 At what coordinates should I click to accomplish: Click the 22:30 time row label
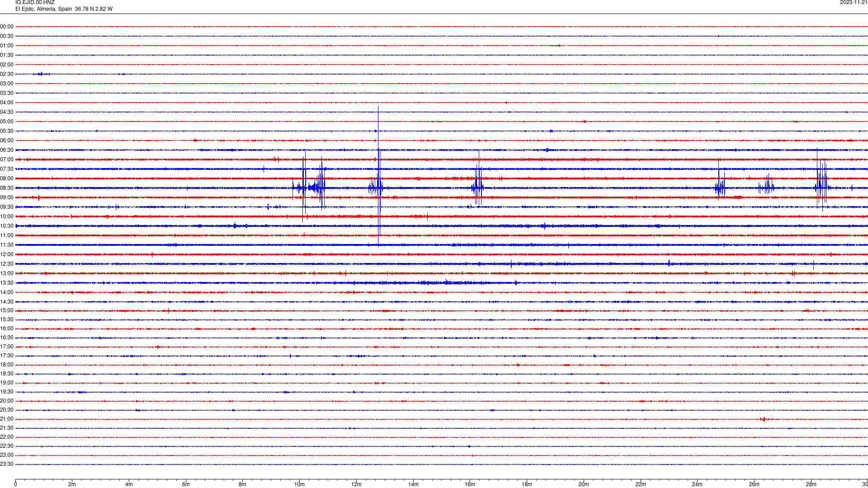tap(7, 446)
